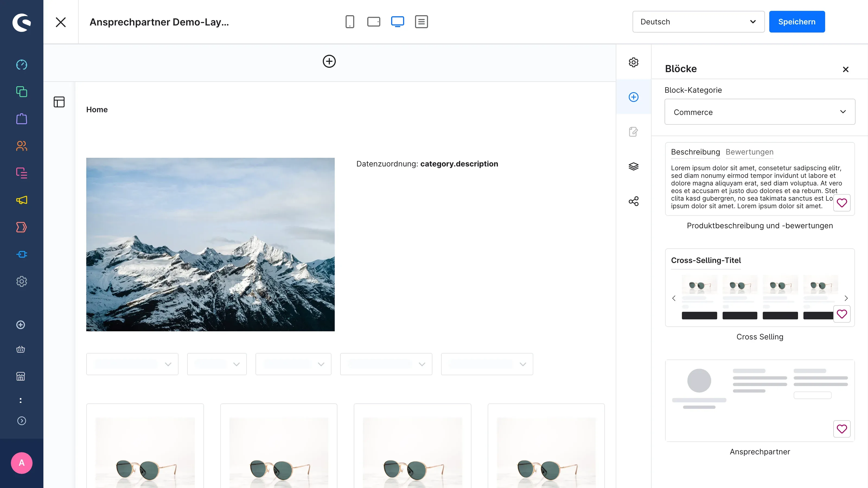868x488 pixels.
Task: Switch to form view mode
Action: pos(421,22)
